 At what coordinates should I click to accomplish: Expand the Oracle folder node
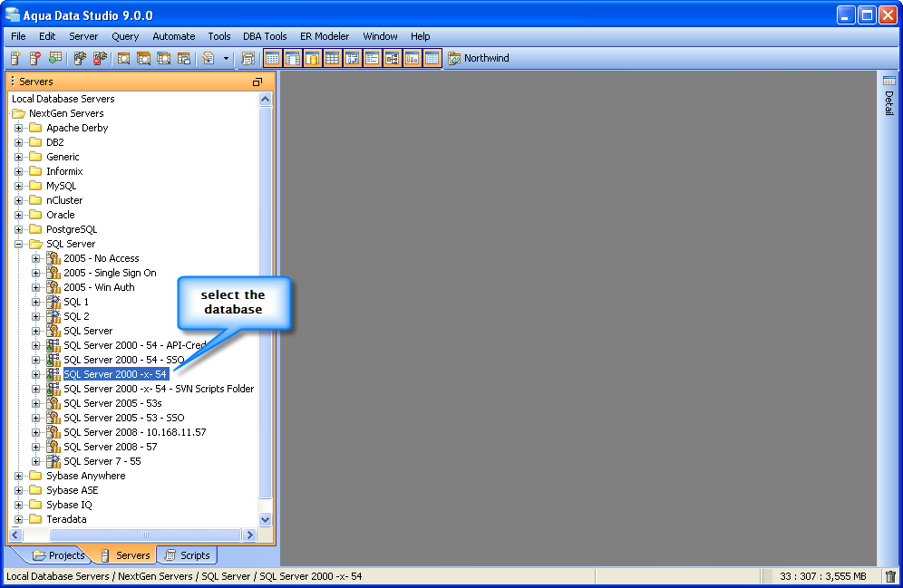pos(18,215)
